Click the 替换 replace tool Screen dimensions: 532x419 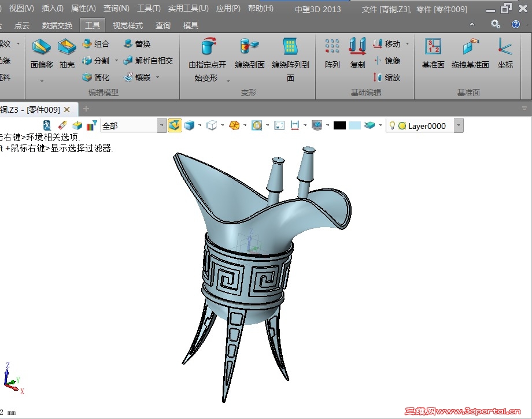(x=137, y=44)
